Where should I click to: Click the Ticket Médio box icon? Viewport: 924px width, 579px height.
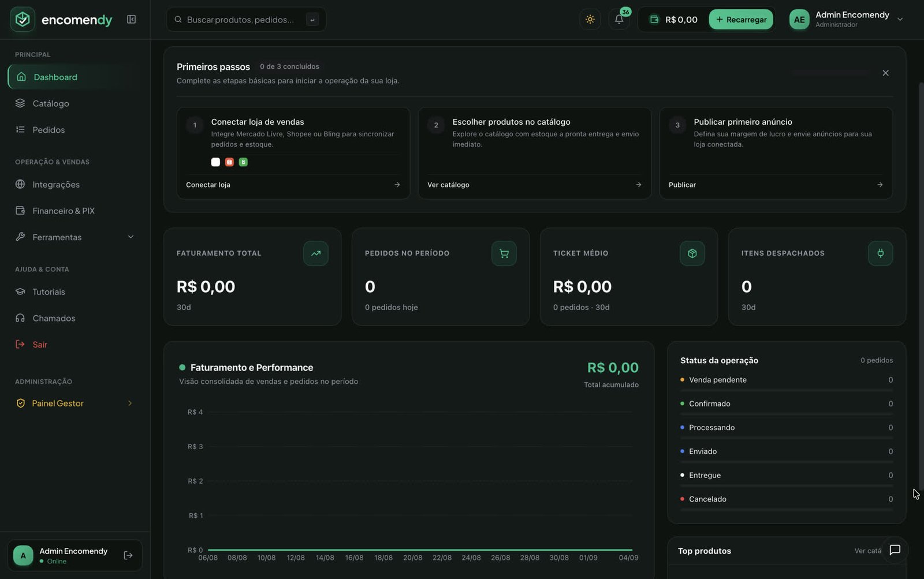coord(692,253)
